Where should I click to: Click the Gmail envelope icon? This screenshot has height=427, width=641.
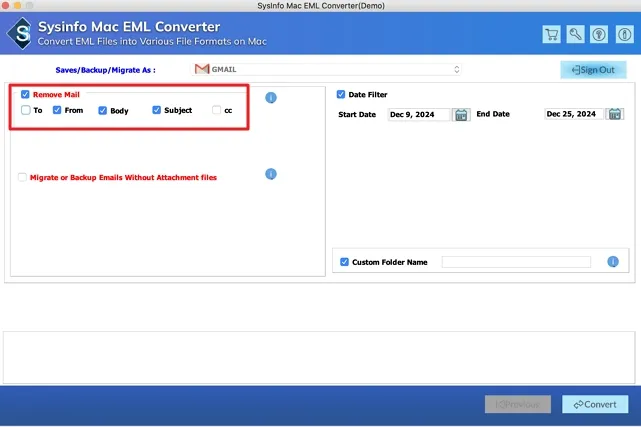tap(202, 69)
